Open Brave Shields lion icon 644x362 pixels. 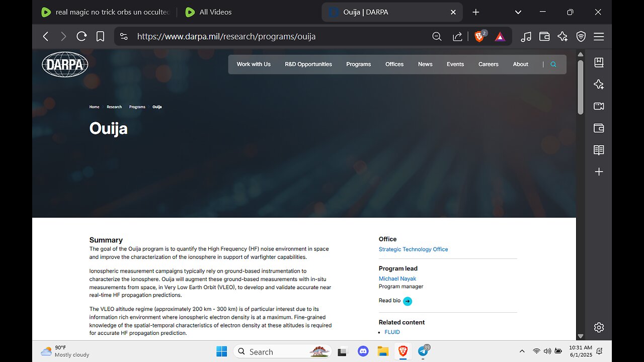[479, 36]
